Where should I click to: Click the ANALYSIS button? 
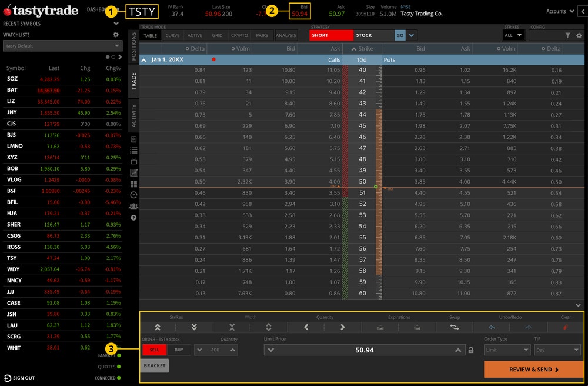point(286,36)
